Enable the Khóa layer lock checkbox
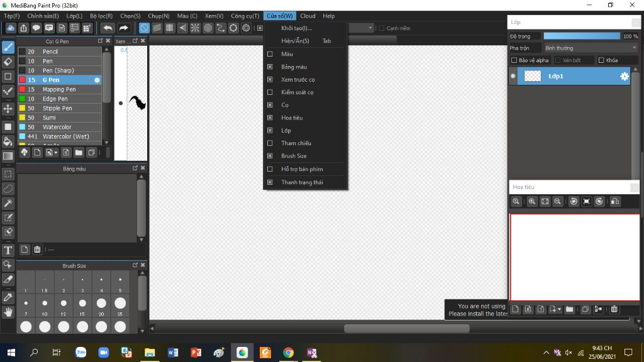Viewport: 644px width, 362px height. pyautogui.click(x=601, y=60)
